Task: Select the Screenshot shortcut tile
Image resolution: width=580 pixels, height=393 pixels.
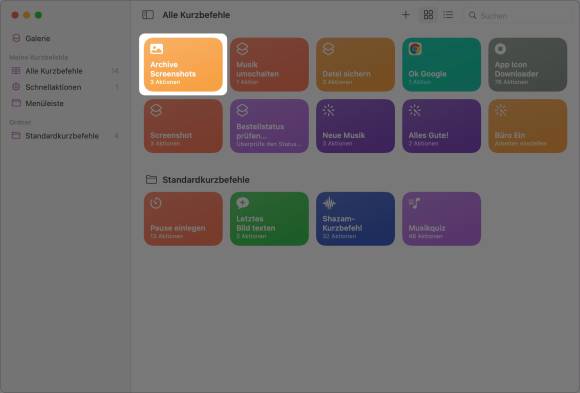Action: pyautogui.click(x=183, y=126)
